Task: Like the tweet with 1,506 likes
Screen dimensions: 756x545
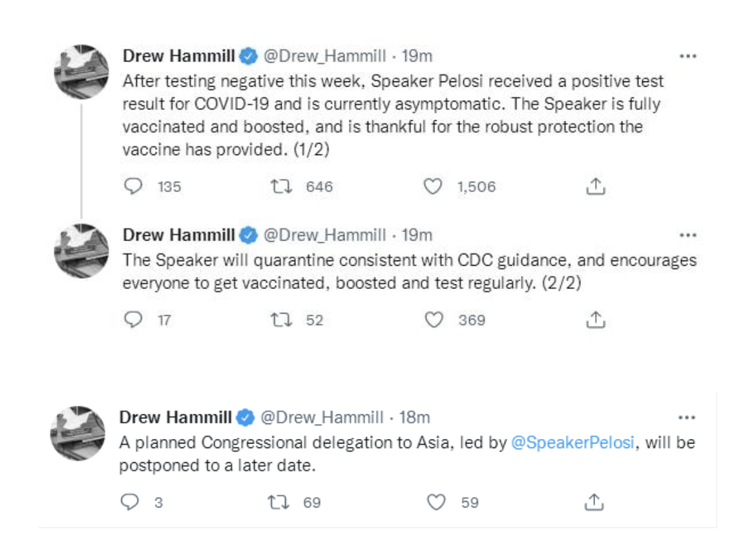Action: pos(432,187)
